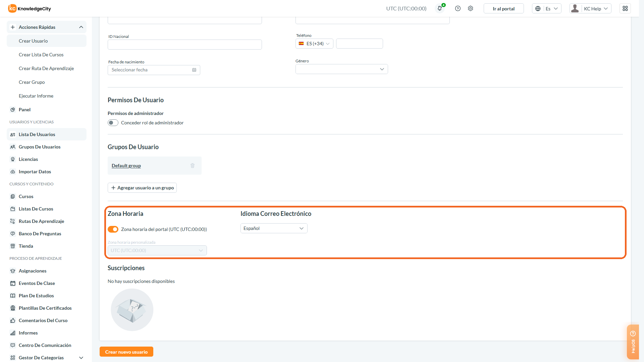Image resolution: width=644 pixels, height=362 pixels.
Task: Click Agregar usuario a un grupo
Action: tap(142, 188)
